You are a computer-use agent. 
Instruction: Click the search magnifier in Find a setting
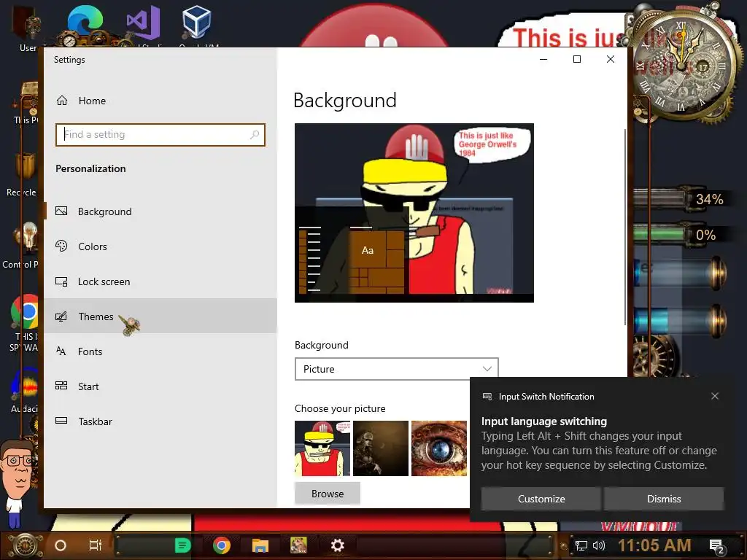point(255,135)
